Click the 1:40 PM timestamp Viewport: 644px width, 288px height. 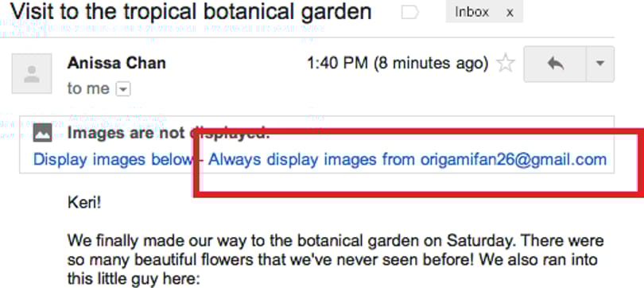pos(338,64)
